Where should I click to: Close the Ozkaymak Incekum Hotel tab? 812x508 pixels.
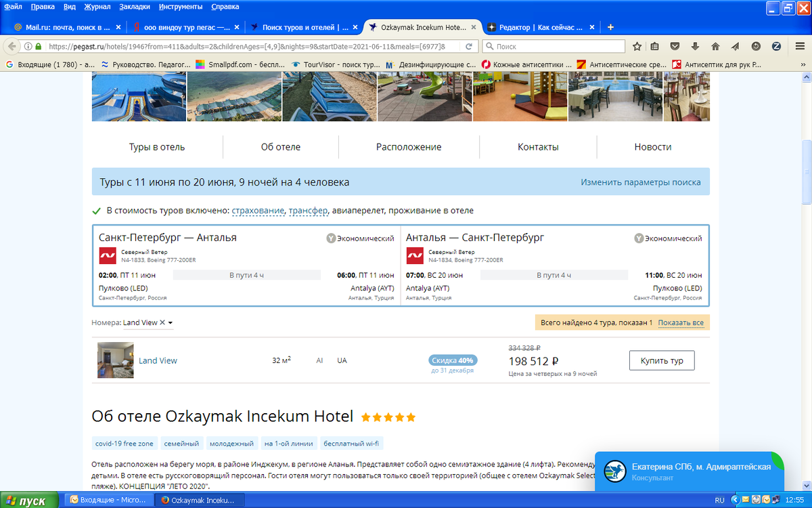click(474, 28)
